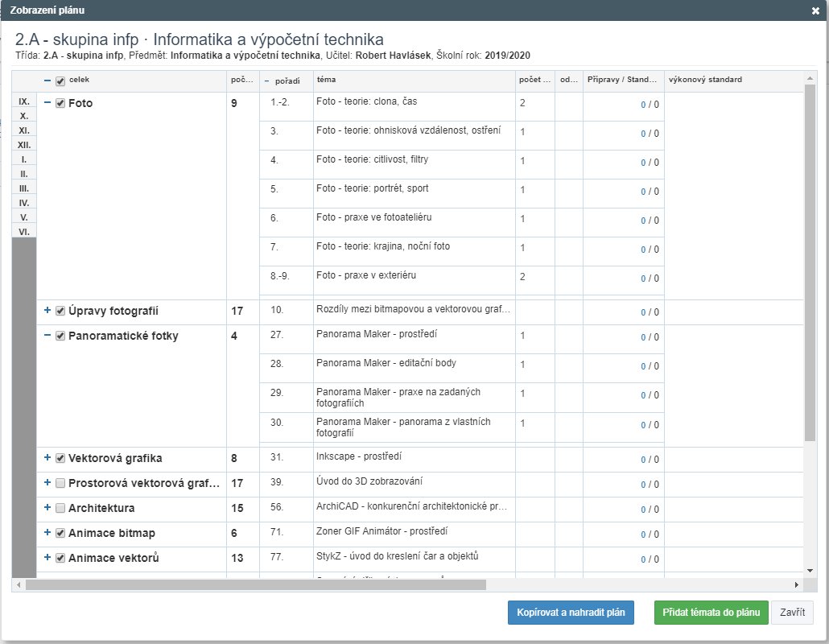Collapse the Foto unit
829x644 pixels.
47,103
